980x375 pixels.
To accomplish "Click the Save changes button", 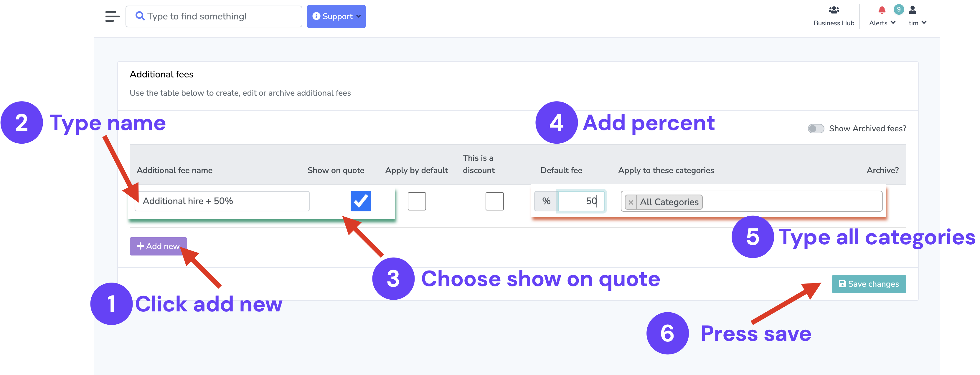I will [869, 284].
